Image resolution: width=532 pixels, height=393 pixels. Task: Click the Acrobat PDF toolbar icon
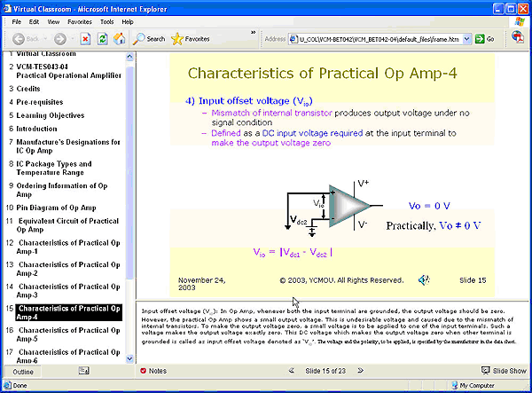pyautogui.click(x=518, y=37)
